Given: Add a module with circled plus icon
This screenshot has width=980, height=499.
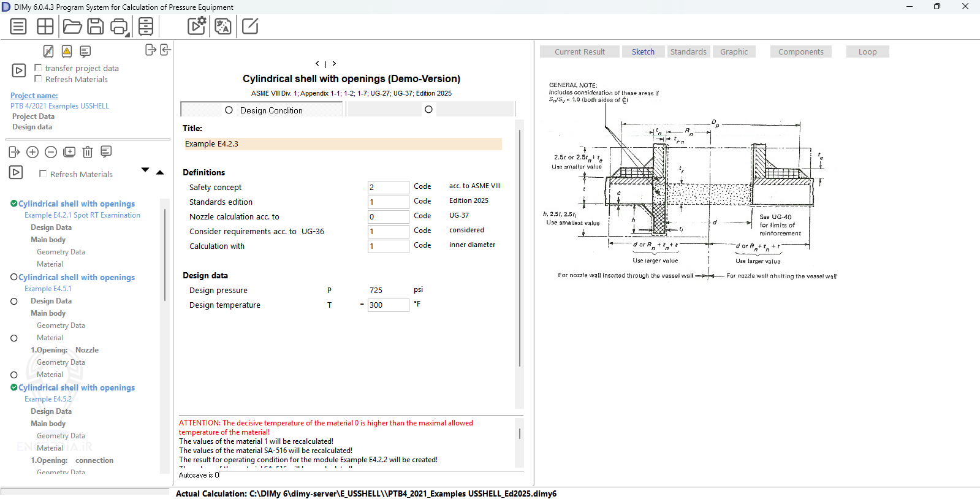Looking at the screenshot, I should coord(32,152).
